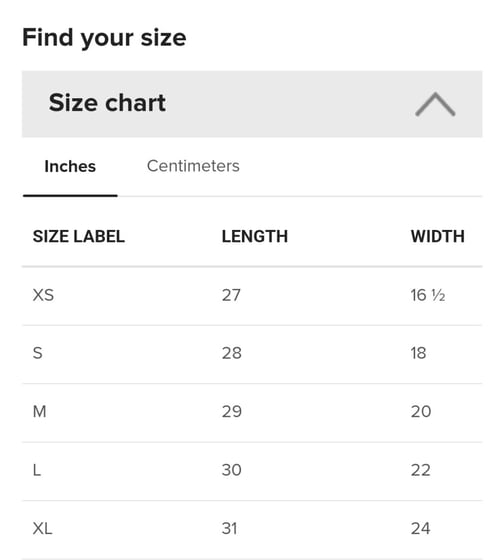503x560 pixels.
Task: Select the S size row label
Action: (38, 353)
